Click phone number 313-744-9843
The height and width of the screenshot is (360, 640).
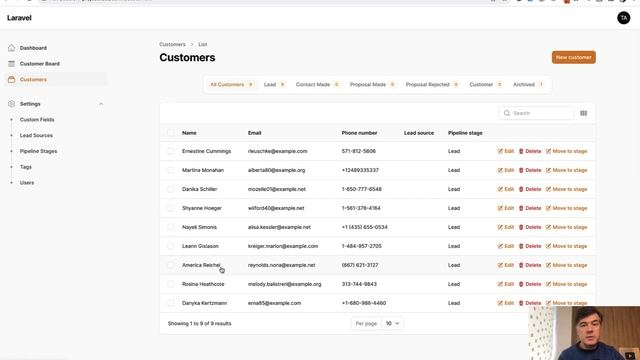coord(359,284)
